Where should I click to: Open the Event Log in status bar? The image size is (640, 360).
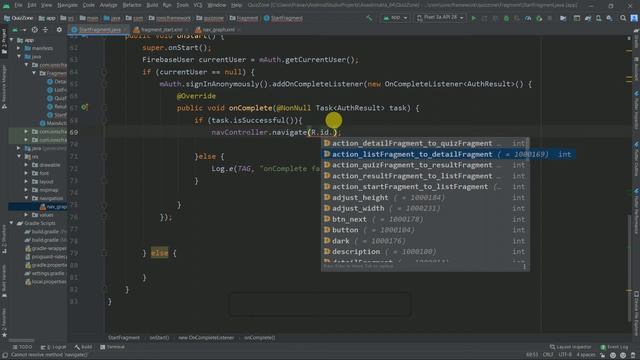pos(614,347)
